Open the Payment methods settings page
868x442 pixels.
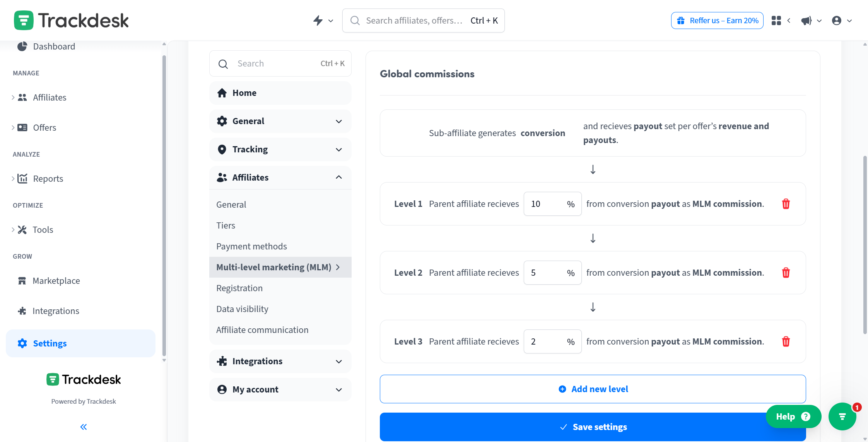pyautogui.click(x=251, y=246)
